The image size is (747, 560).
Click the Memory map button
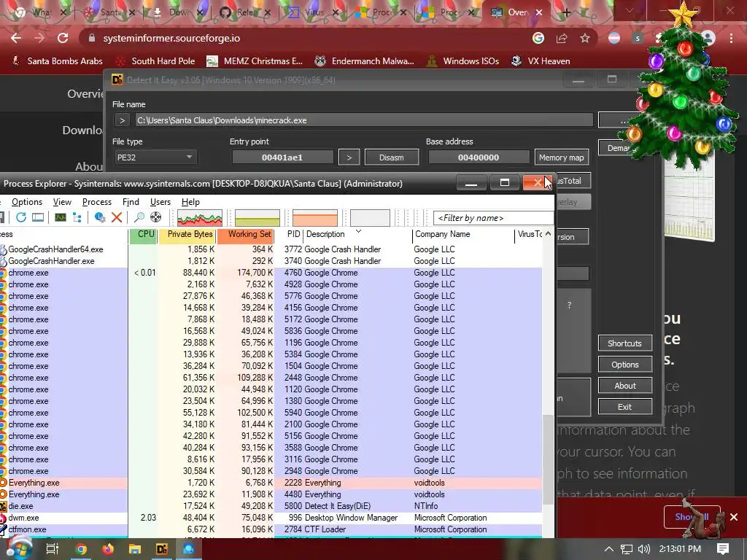pos(561,157)
